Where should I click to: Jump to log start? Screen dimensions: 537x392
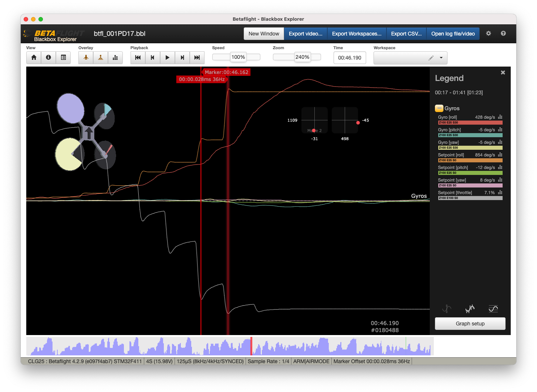[x=138, y=58]
